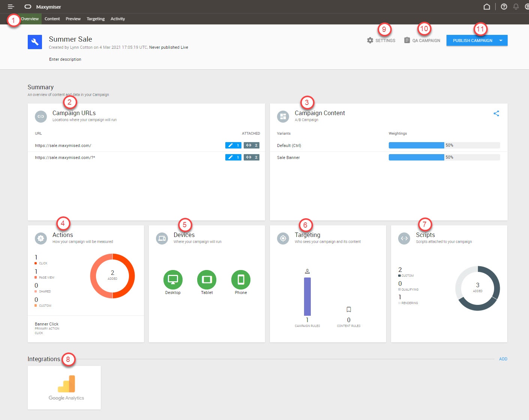Viewport: 529px width, 420px height.
Task: Open the notifications bell
Action: click(x=516, y=7)
